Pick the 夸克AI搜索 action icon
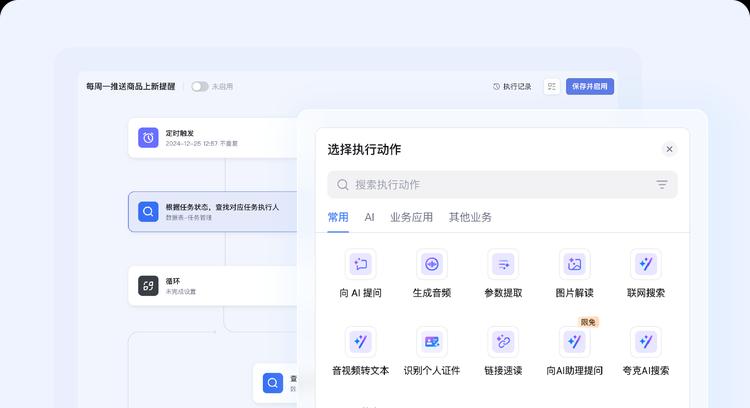 tap(646, 342)
